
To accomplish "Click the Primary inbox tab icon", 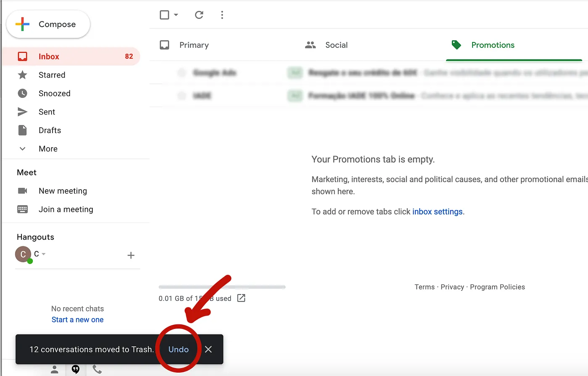I will 165,45.
